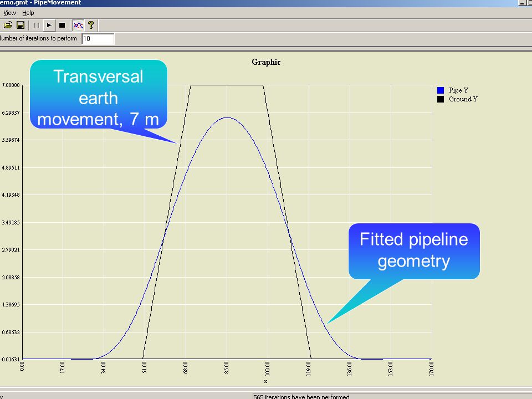The image size is (532, 399).
Task: Open help with the question mark icon
Action: pyautogui.click(x=90, y=25)
